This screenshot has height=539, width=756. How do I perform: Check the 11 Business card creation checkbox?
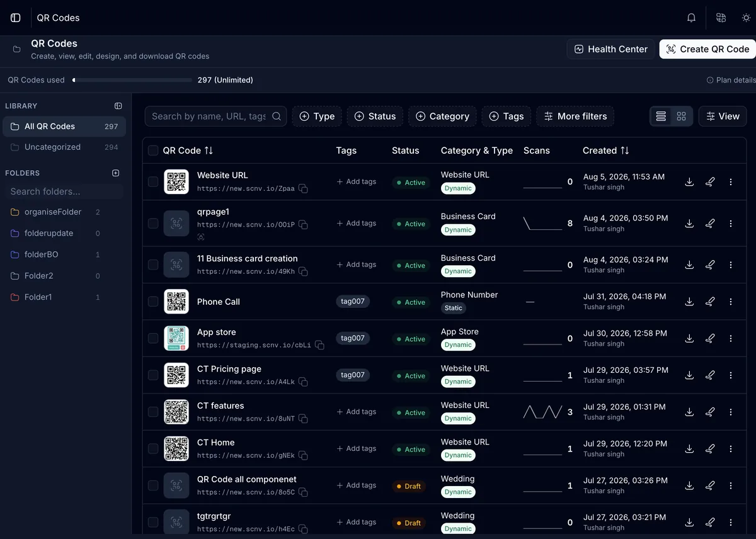pyautogui.click(x=153, y=265)
